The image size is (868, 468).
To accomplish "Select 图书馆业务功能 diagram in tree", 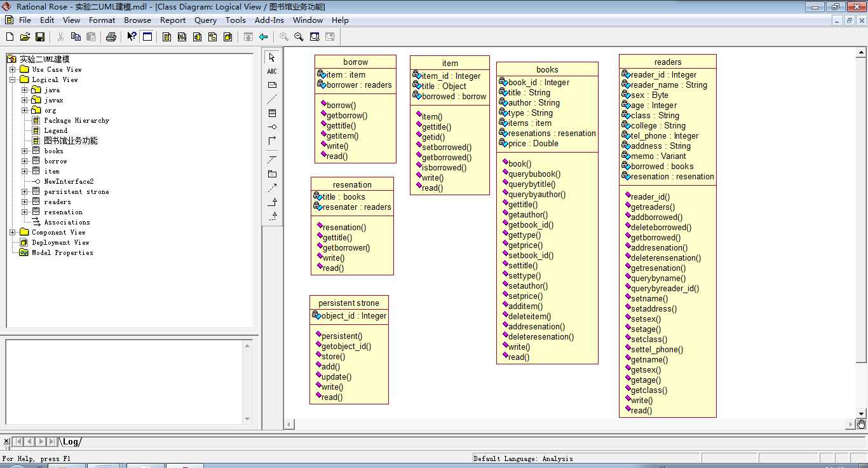I will [x=71, y=141].
